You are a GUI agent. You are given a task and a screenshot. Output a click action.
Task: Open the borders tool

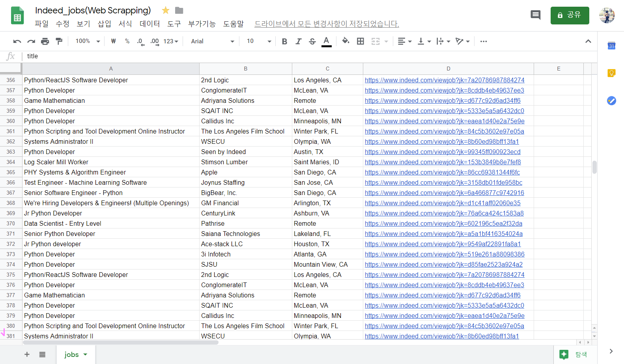(x=361, y=41)
